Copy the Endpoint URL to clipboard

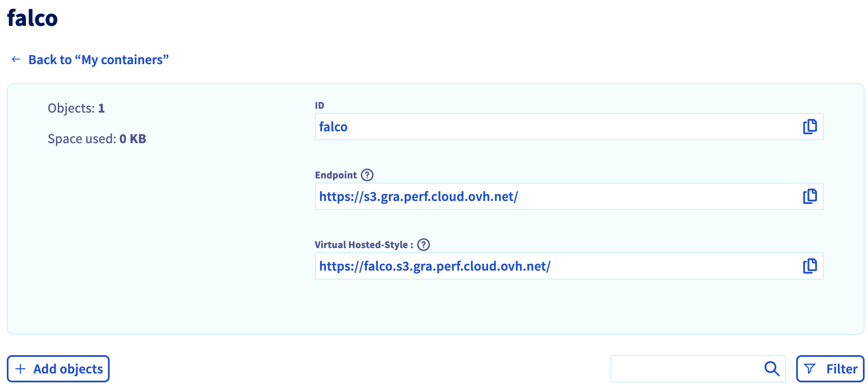click(x=809, y=196)
